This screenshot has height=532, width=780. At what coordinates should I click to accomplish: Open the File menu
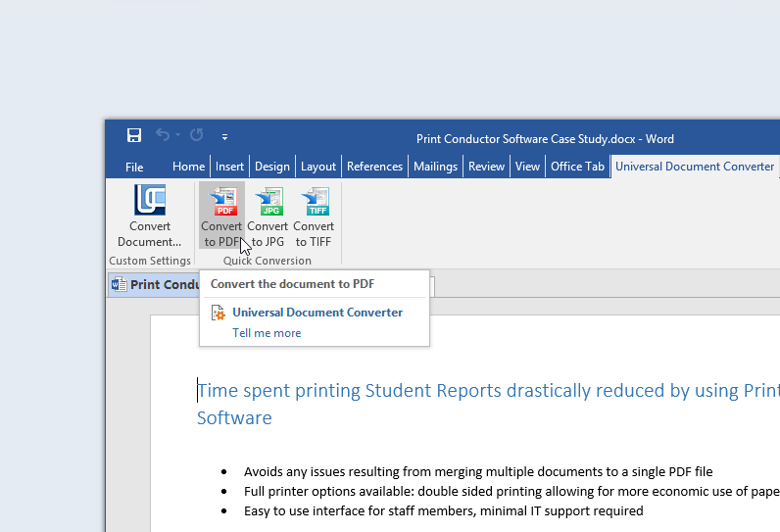click(134, 168)
